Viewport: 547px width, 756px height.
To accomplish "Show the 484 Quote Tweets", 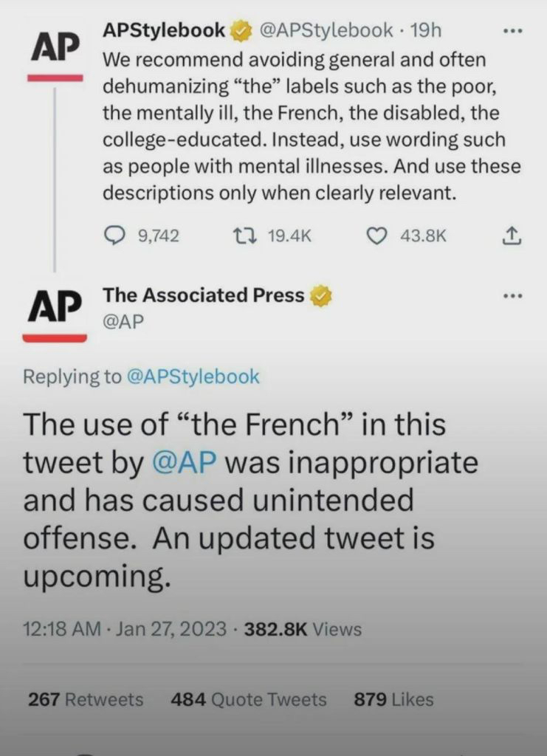I will (248, 699).
